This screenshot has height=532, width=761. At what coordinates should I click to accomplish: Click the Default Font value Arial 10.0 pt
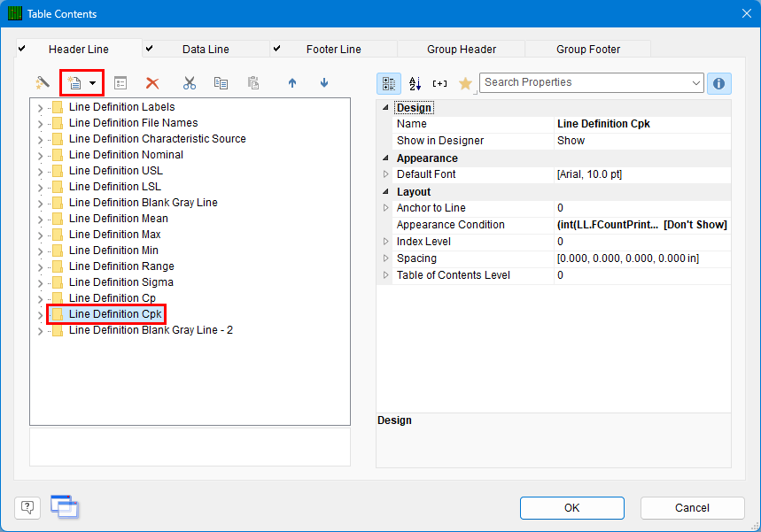click(x=589, y=174)
